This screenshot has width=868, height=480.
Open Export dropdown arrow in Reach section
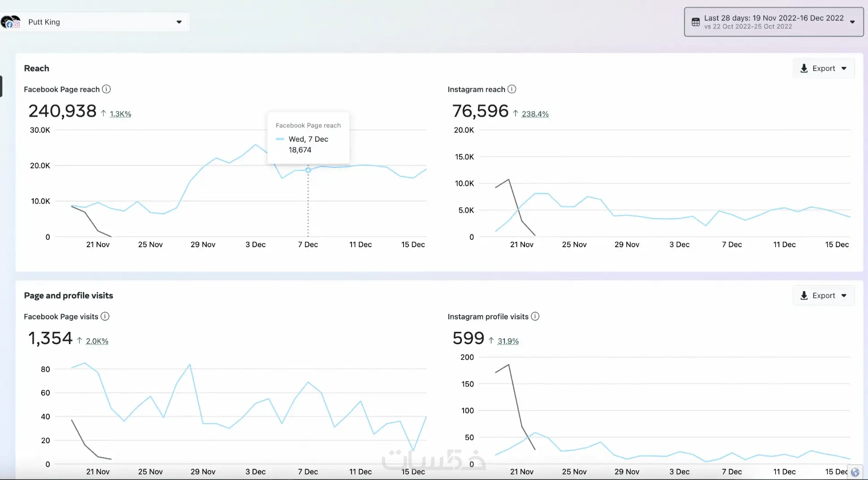[x=844, y=69]
